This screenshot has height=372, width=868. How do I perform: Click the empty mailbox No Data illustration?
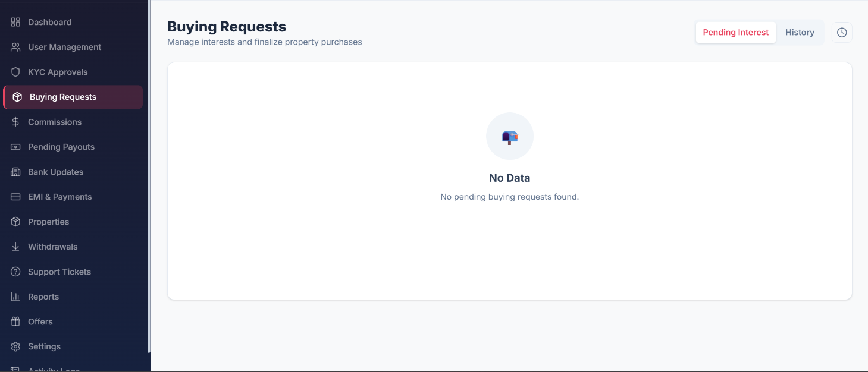(x=510, y=136)
